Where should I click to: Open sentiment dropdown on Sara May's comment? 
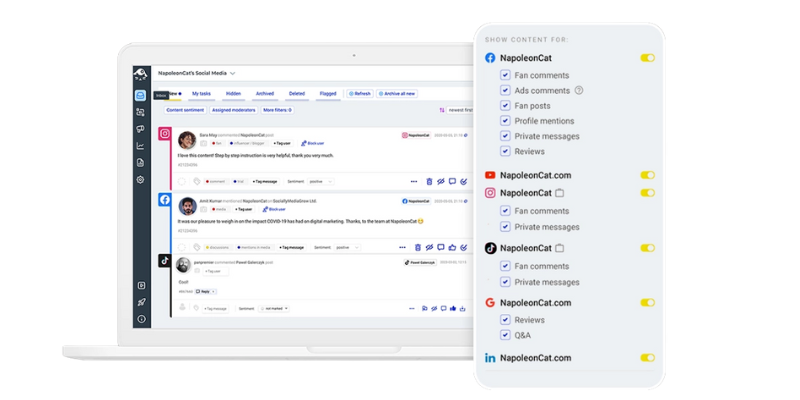(320, 181)
